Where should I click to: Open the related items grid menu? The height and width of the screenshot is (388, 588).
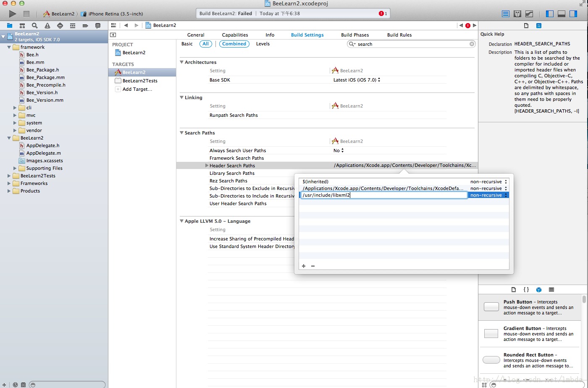point(113,25)
